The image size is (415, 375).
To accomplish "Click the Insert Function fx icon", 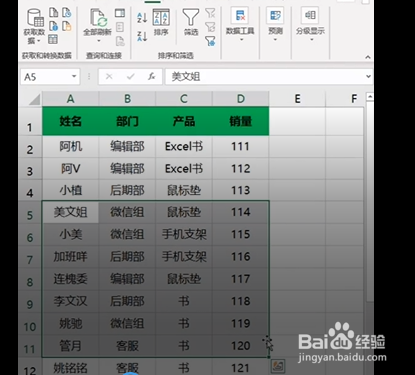I will point(152,77).
